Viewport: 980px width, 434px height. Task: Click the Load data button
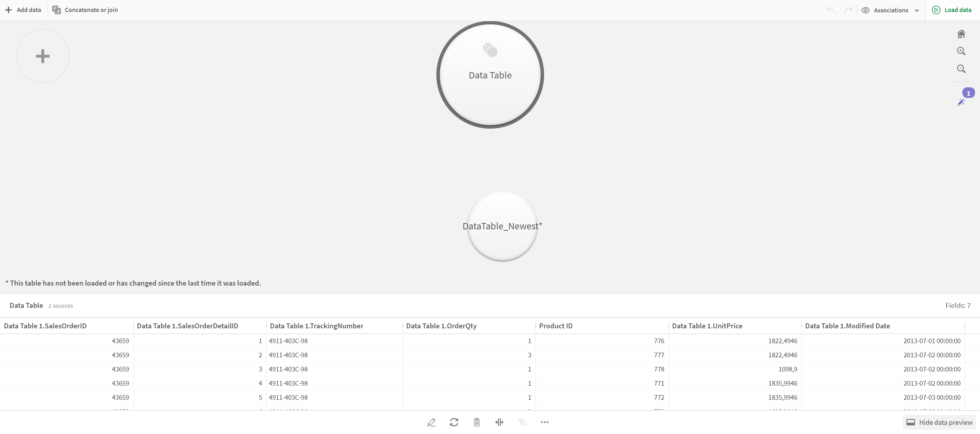[947, 10]
